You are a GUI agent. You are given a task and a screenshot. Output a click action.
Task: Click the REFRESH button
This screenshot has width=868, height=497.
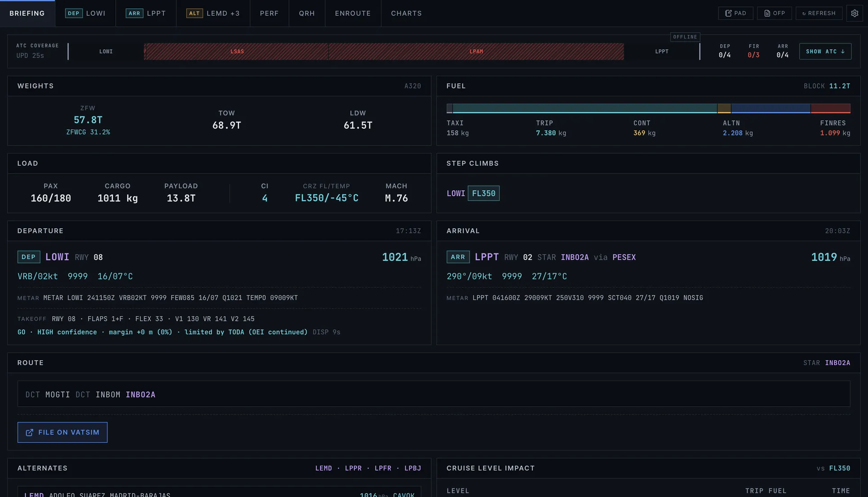[x=819, y=13]
